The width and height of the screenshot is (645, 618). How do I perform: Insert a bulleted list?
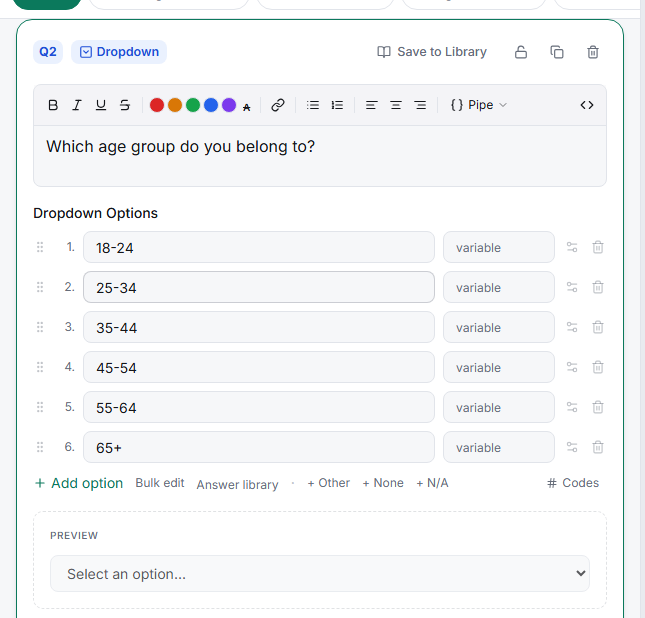coord(313,105)
